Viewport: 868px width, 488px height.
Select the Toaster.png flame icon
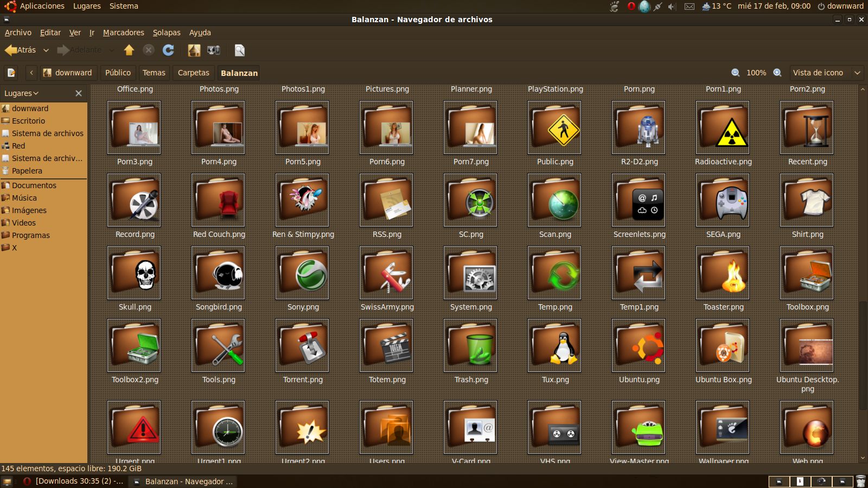coord(723,273)
